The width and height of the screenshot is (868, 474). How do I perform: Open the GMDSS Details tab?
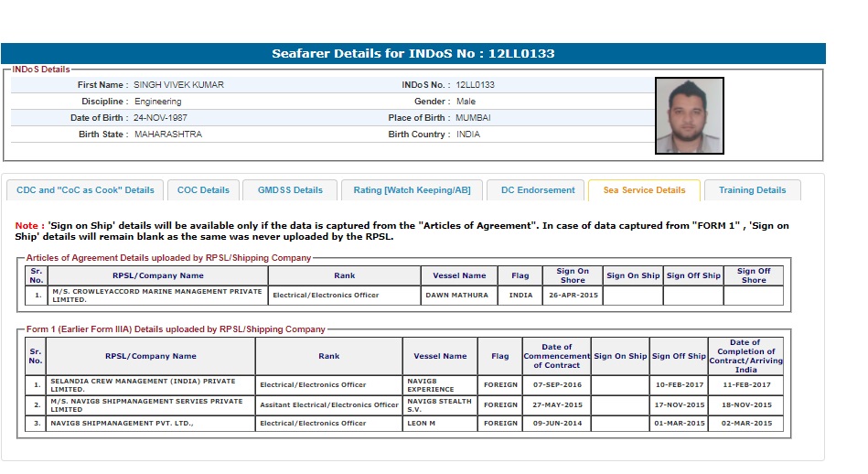click(x=290, y=190)
